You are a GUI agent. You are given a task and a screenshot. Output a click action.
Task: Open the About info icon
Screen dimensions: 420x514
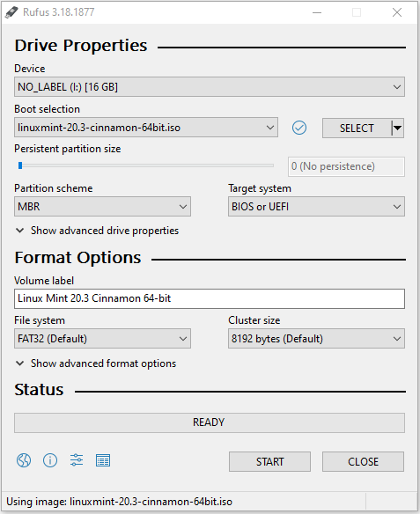[50, 460]
